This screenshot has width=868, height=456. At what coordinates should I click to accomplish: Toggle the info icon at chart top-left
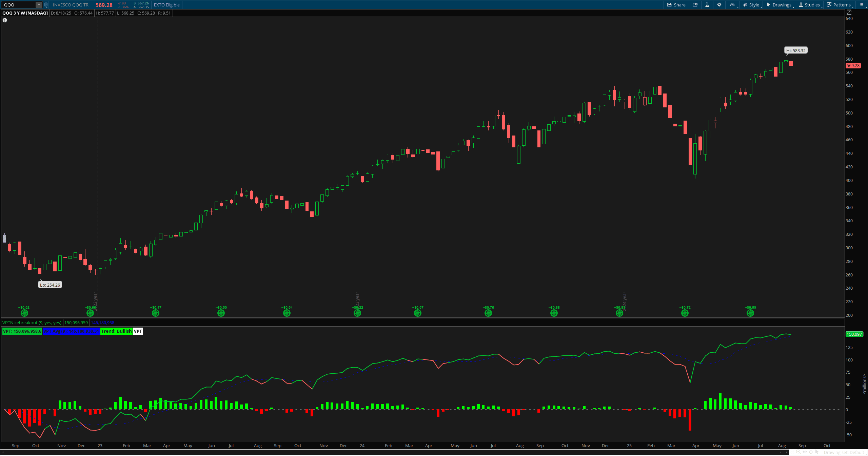[x=5, y=20]
